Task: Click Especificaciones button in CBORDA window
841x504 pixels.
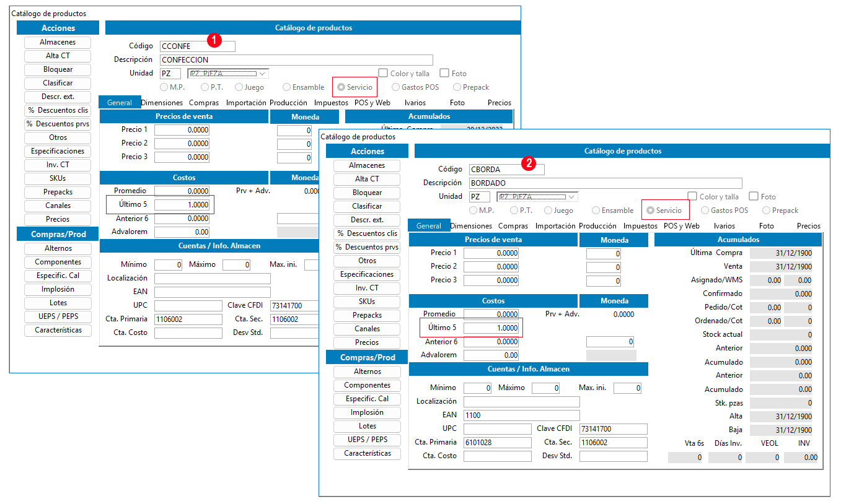Action: pos(367,274)
